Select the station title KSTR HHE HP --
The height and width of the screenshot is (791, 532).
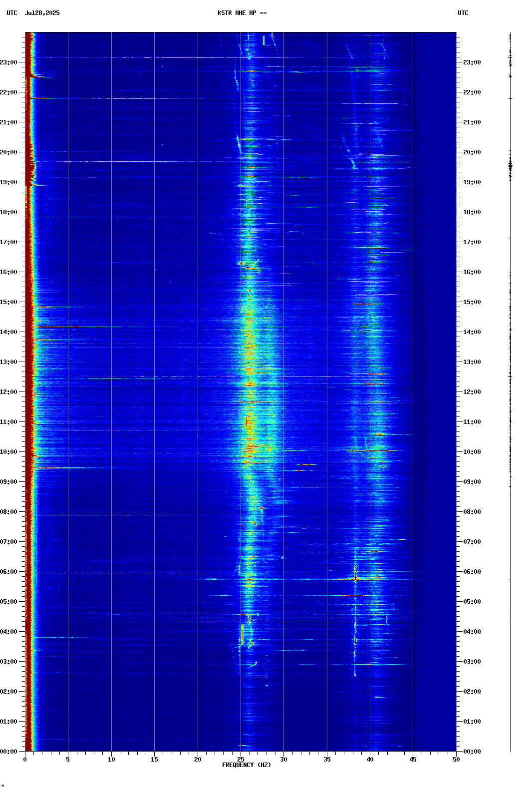click(x=242, y=13)
